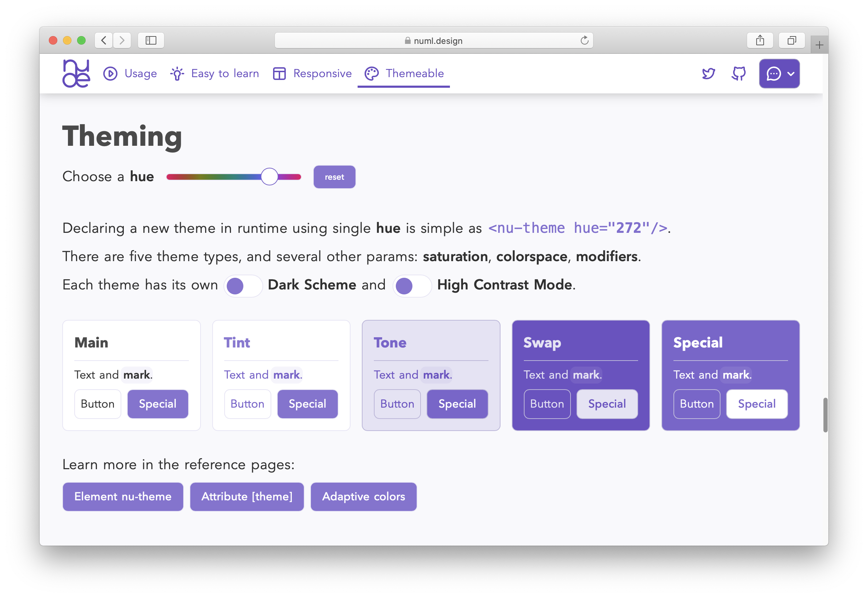This screenshot has width=868, height=598.
Task: Expand the chat menu dropdown chevron
Action: (791, 74)
